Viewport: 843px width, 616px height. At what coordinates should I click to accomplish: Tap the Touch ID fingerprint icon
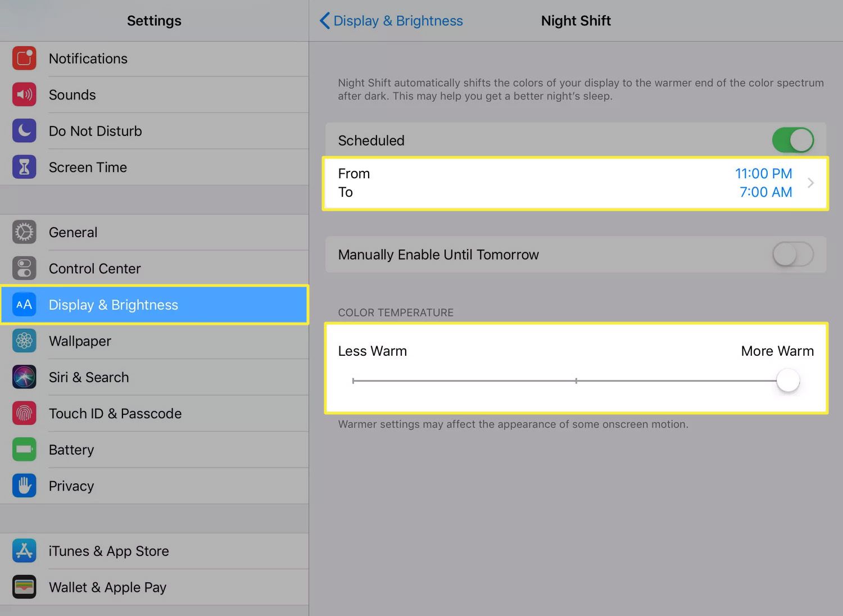[24, 414]
